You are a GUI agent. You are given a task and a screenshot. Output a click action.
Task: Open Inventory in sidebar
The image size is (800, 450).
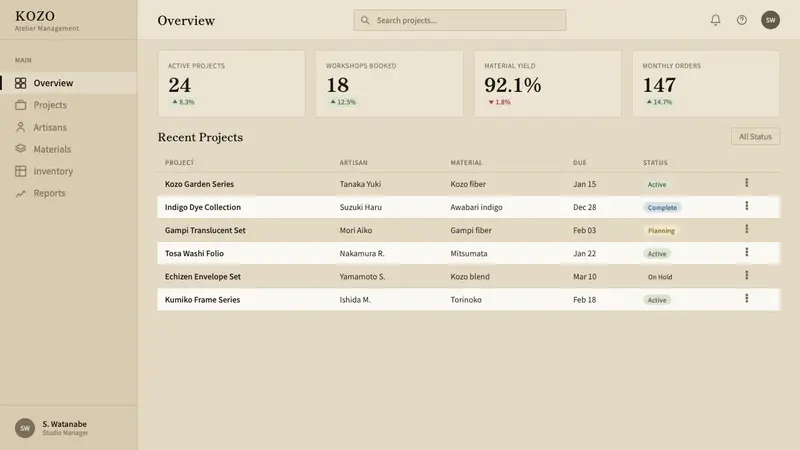(68, 171)
